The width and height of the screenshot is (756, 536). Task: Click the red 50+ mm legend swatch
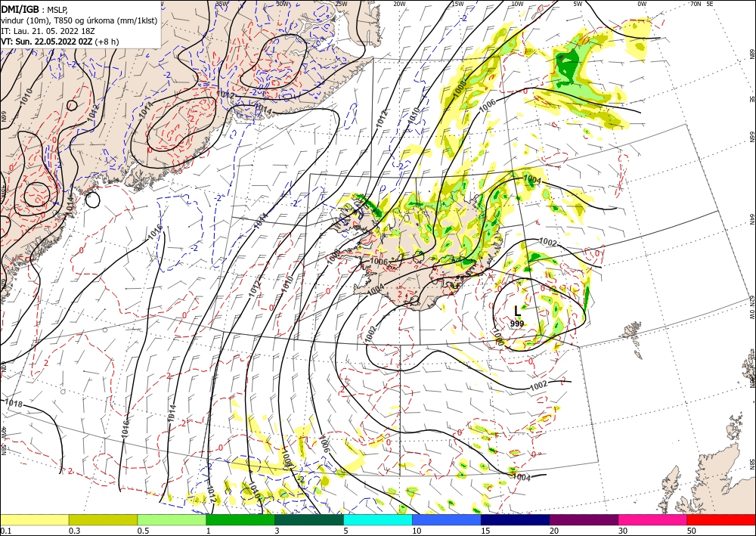click(x=721, y=519)
